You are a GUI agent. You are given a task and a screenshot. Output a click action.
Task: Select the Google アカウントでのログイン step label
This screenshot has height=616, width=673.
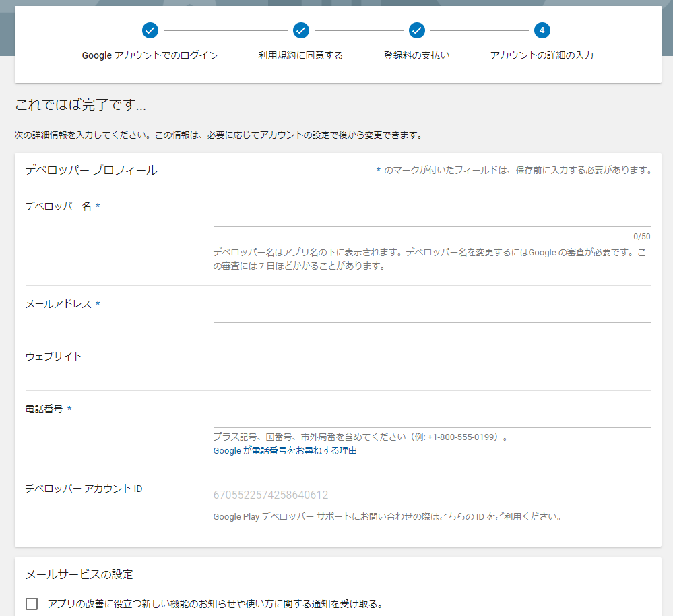(x=150, y=55)
